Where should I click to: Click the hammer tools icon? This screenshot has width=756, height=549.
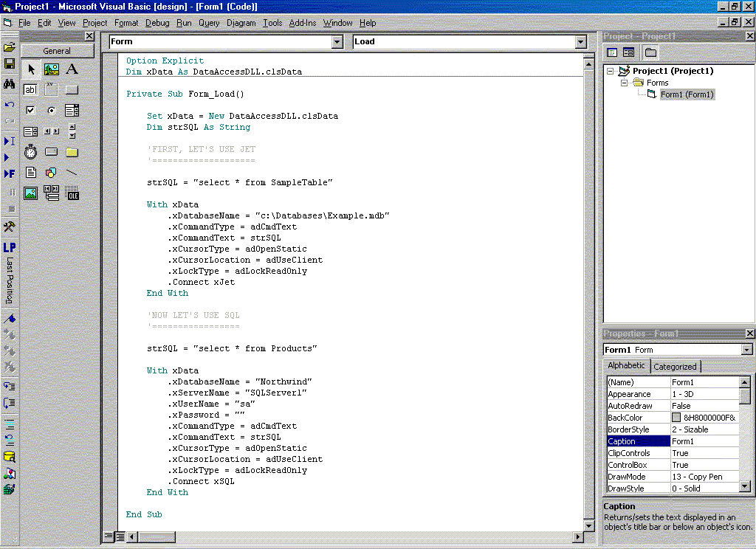(9, 227)
